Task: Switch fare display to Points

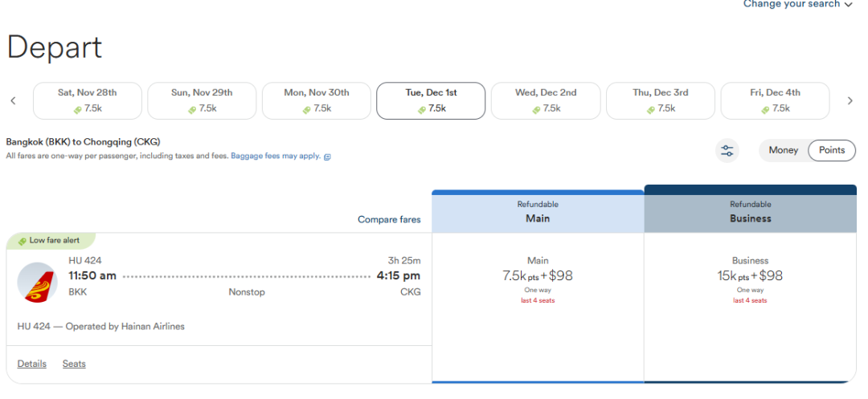Action: (x=832, y=150)
